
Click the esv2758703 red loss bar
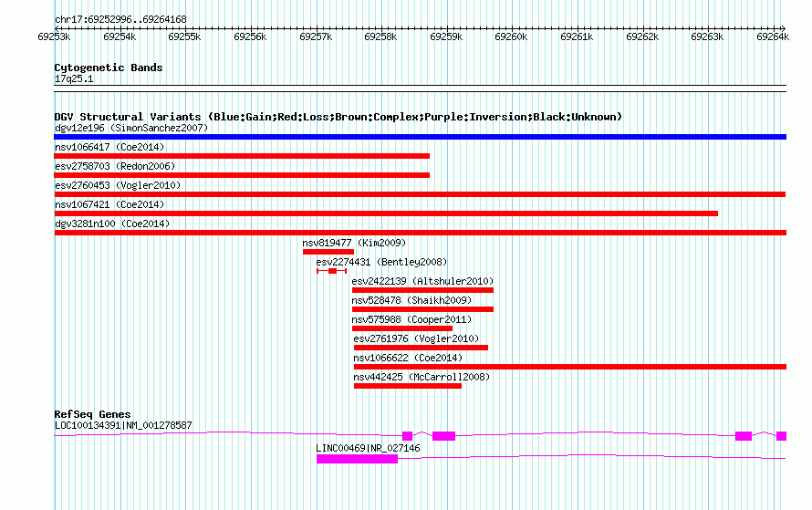tap(242, 175)
